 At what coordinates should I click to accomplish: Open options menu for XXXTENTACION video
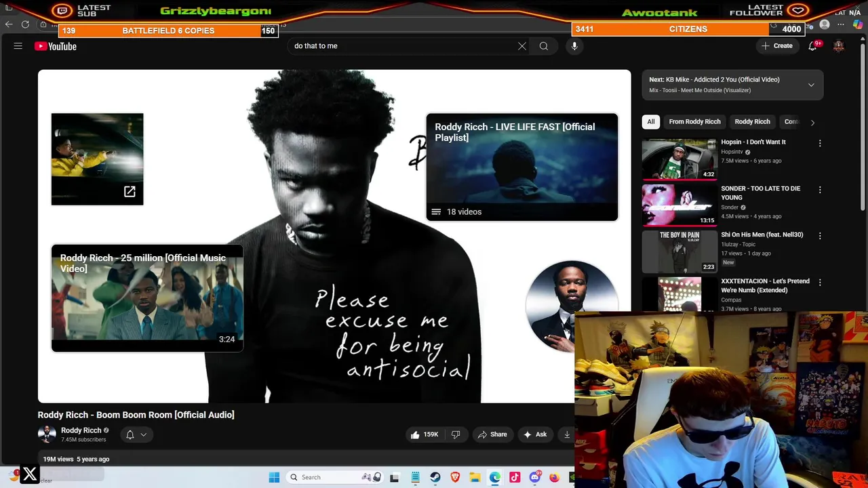(820, 282)
